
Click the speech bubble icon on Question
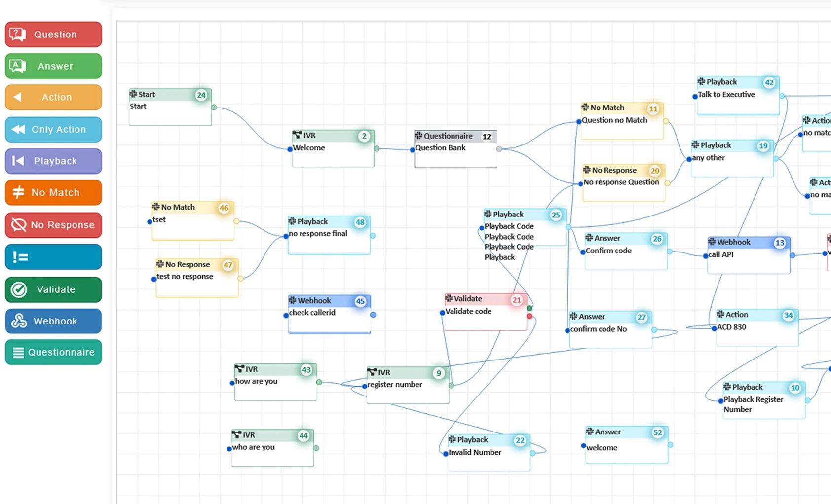coord(17,34)
